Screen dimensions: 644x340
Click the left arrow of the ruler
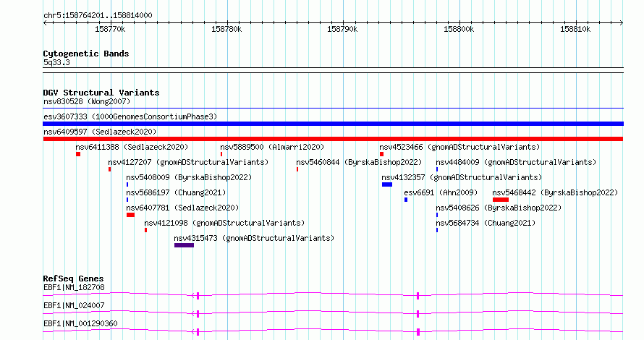click(x=45, y=23)
